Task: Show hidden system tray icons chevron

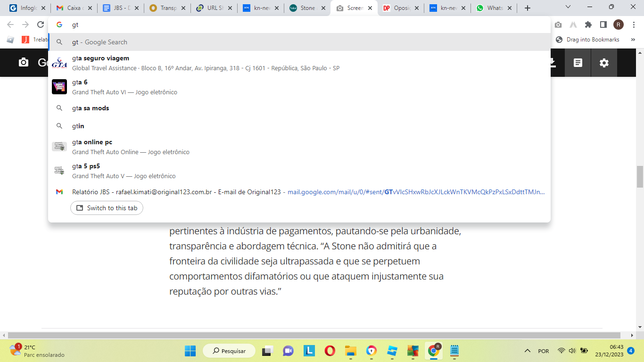Action: [528, 351]
